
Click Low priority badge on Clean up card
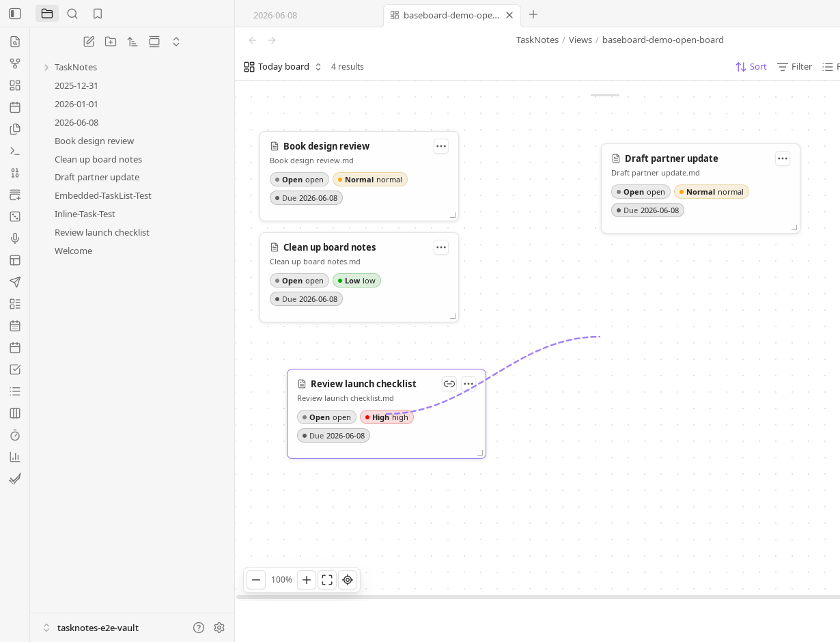pyautogui.click(x=356, y=281)
